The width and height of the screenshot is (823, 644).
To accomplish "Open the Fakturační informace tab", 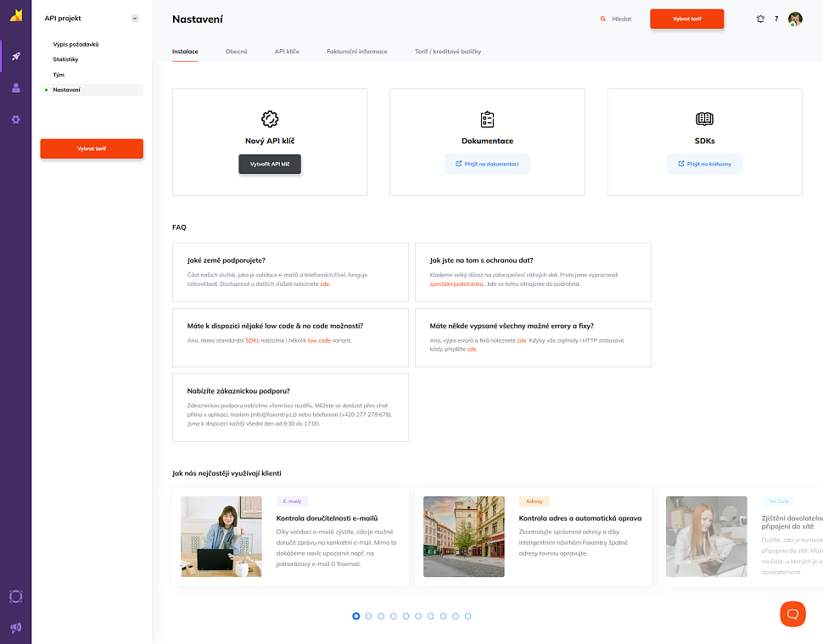I will tap(356, 51).
